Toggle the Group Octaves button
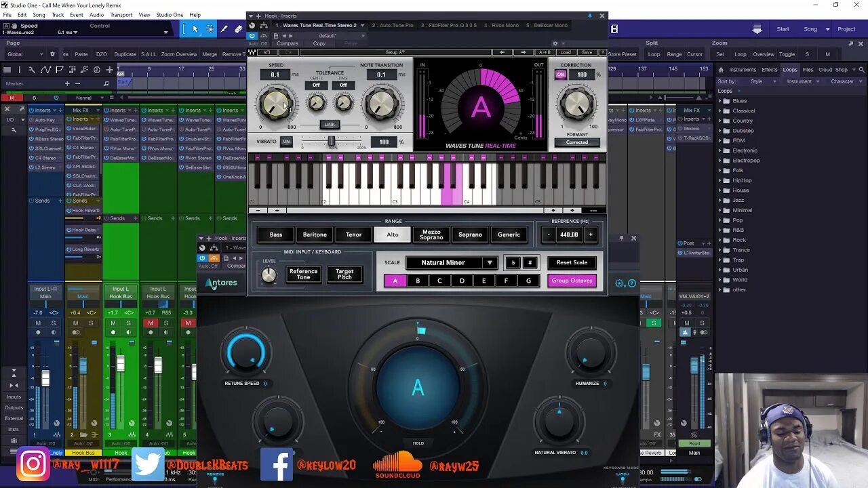This screenshot has width=868, height=488. coord(572,281)
